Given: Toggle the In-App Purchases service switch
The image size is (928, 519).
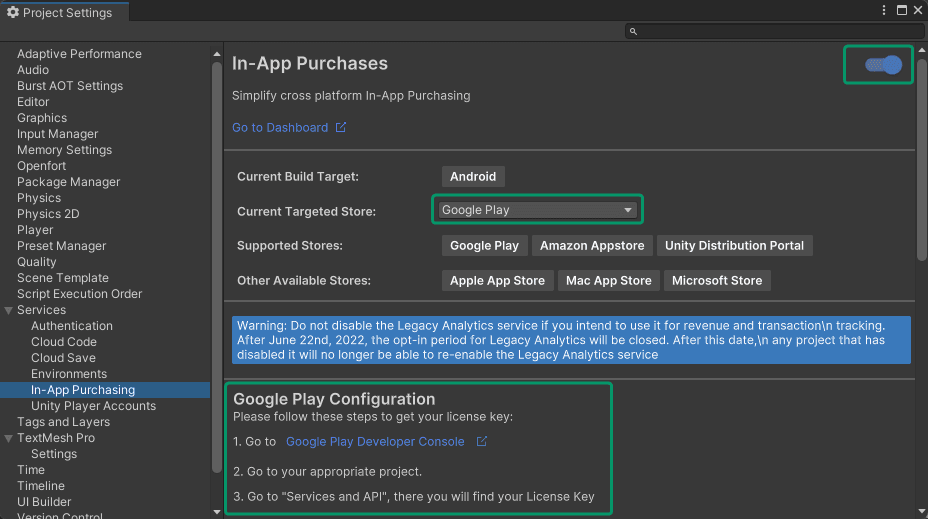Looking at the screenshot, I should tap(883, 65).
